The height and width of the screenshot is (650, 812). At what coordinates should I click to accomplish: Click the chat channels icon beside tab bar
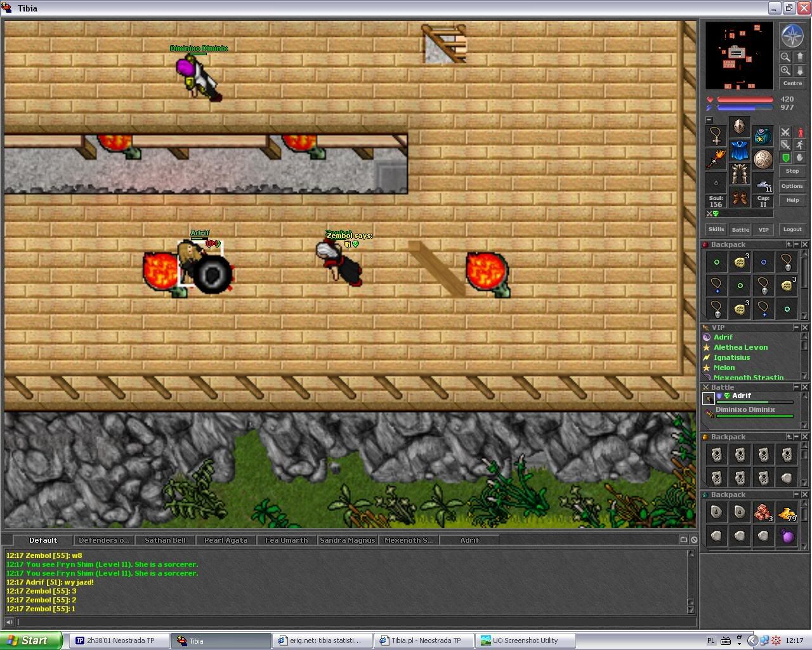[x=684, y=540]
